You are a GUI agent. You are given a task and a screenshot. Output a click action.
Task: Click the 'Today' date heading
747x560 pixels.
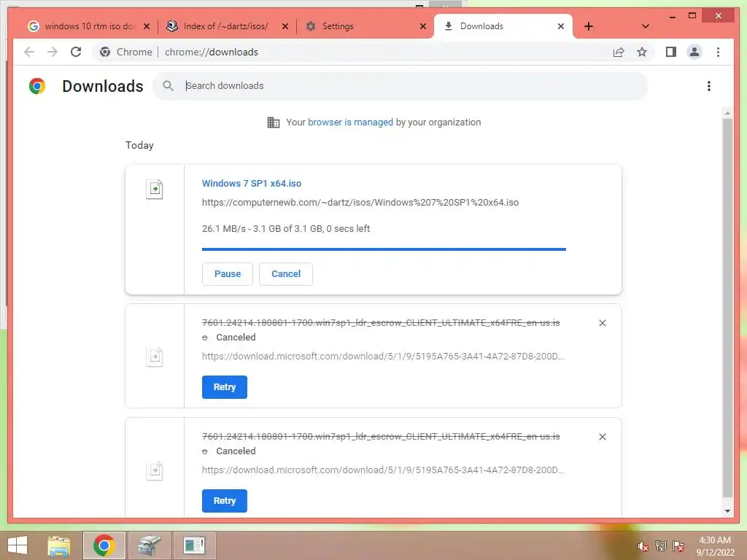(x=139, y=145)
